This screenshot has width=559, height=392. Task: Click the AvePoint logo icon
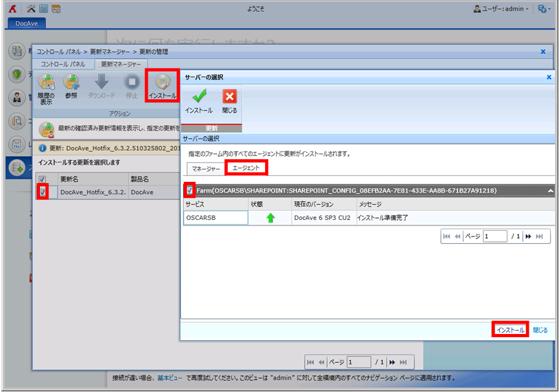[x=12, y=8]
